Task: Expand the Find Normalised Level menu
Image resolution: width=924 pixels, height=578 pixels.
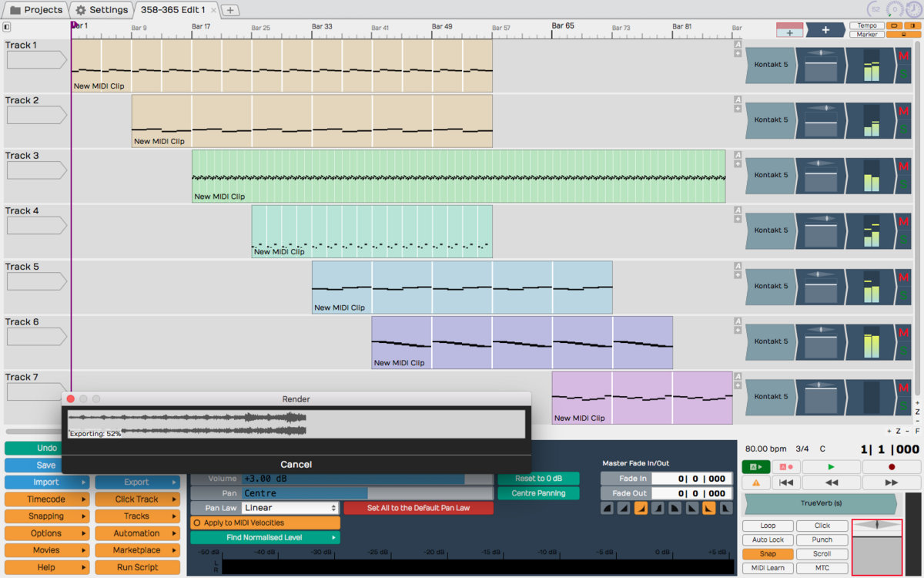Action: [265, 537]
